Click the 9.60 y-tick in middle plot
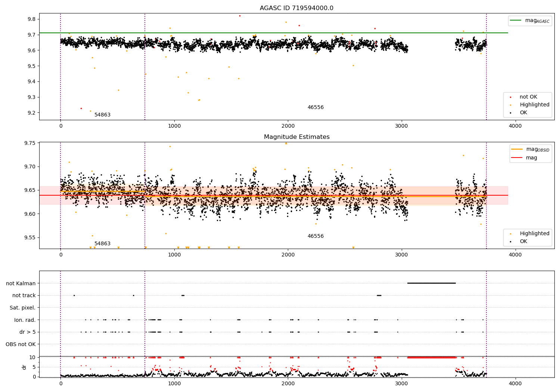 pos(30,214)
